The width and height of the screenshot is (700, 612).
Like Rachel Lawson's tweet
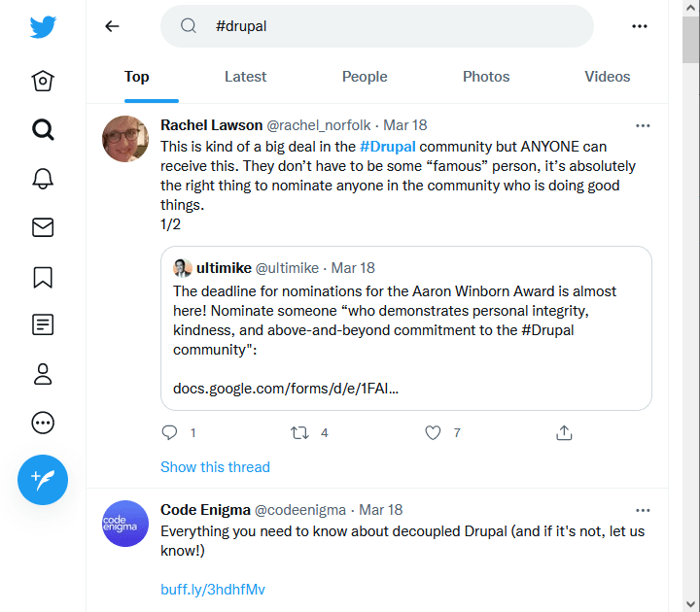(434, 433)
